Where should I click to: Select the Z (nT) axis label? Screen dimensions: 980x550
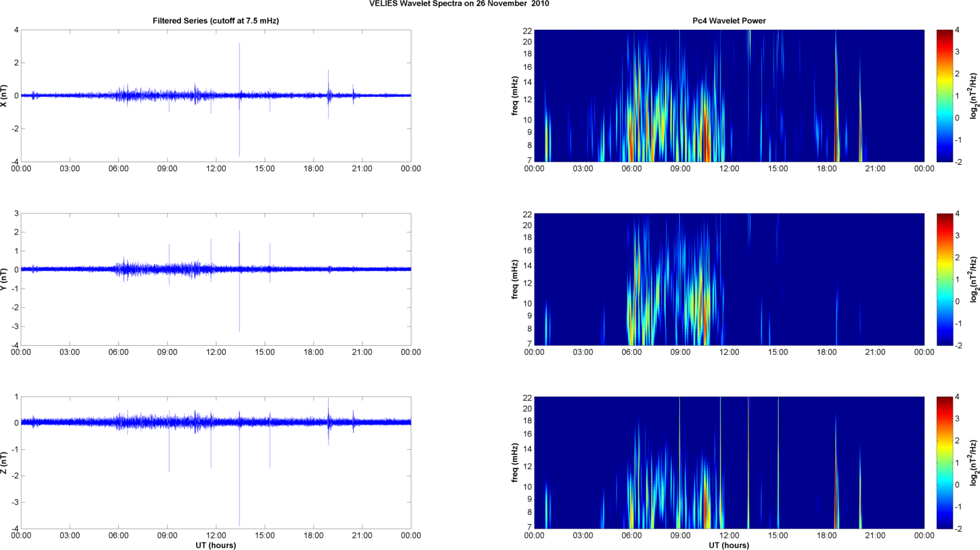(5, 463)
